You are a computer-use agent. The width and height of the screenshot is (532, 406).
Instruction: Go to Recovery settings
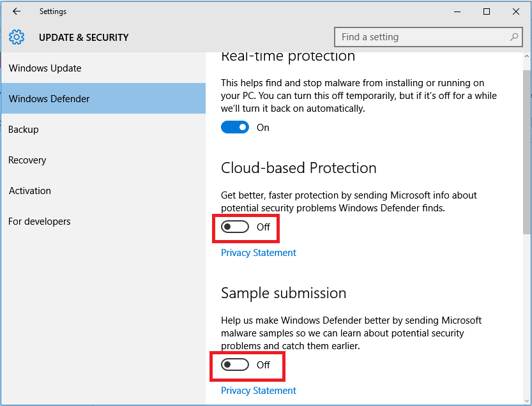[103, 160]
